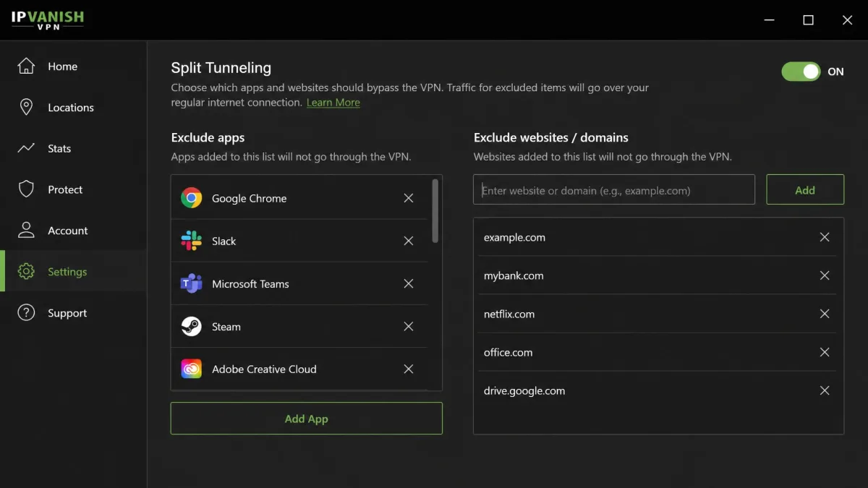Click the excluded apps list scrollbar

[x=435, y=211]
